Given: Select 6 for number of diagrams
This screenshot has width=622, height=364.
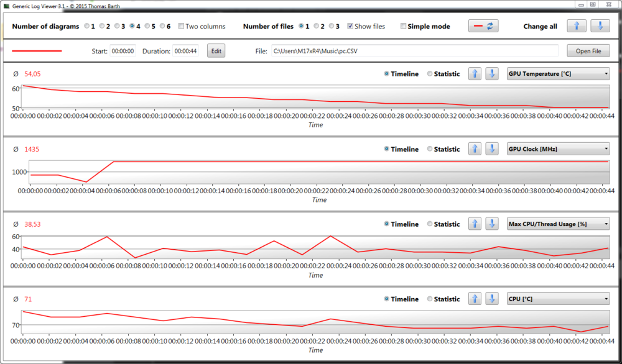Looking at the screenshot, I should pyautogui.click(x=162, y=27).
